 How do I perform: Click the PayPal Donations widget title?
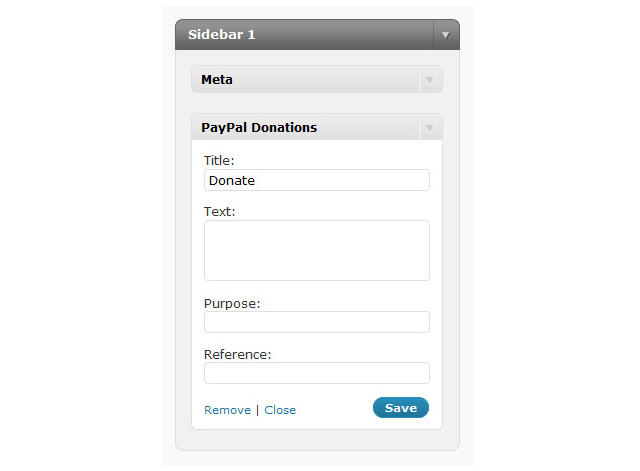[259, 128]
